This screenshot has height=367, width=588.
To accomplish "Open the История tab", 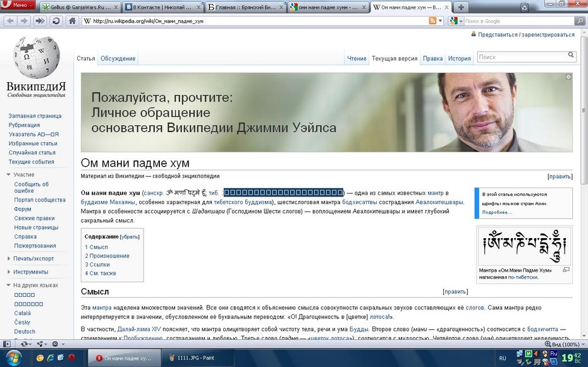I will [x=460, y=58].
